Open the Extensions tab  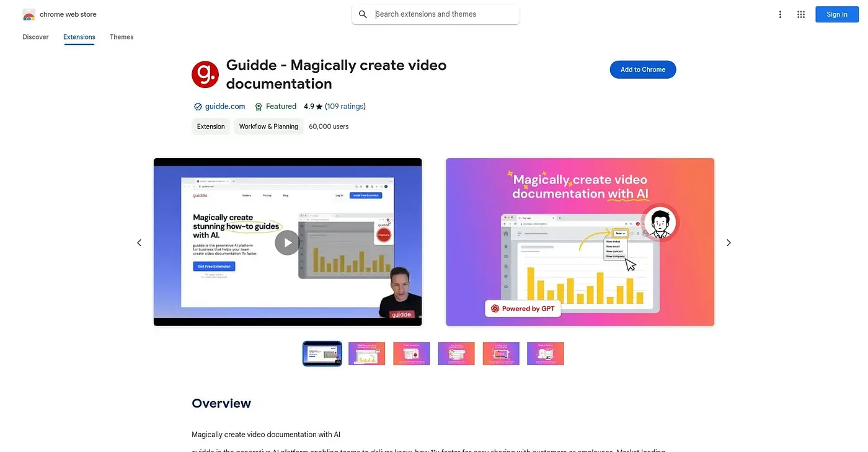click(x=79, y=37)
